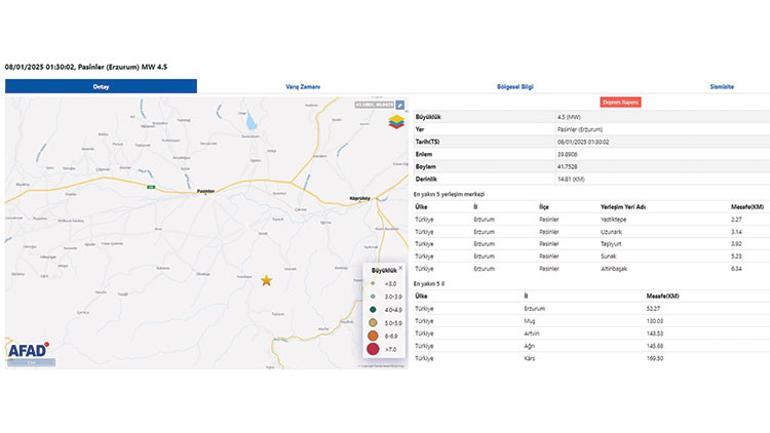The image size is (770, 433).
Task: Click the Boylam value 41.7528
Action: pyautogui.click(x=567, y=167)
